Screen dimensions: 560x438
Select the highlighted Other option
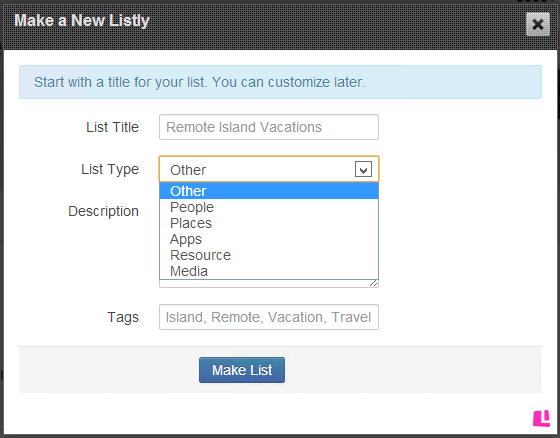pos(269,191)
